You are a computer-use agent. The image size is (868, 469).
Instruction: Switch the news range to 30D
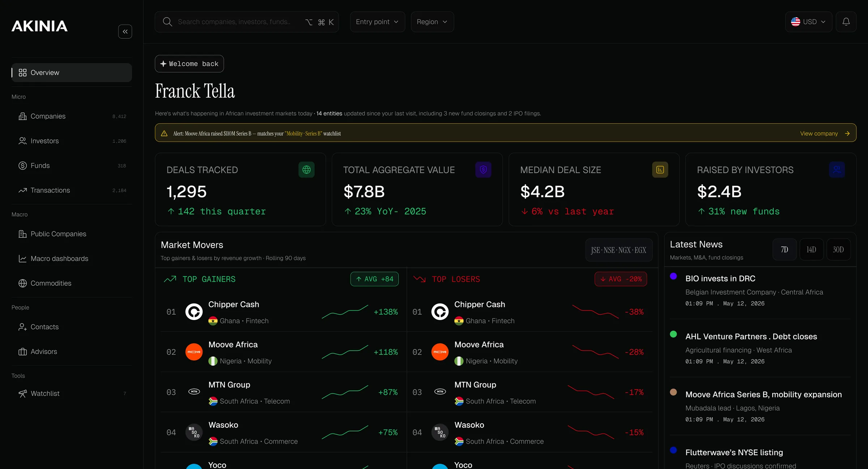[838, 250]
